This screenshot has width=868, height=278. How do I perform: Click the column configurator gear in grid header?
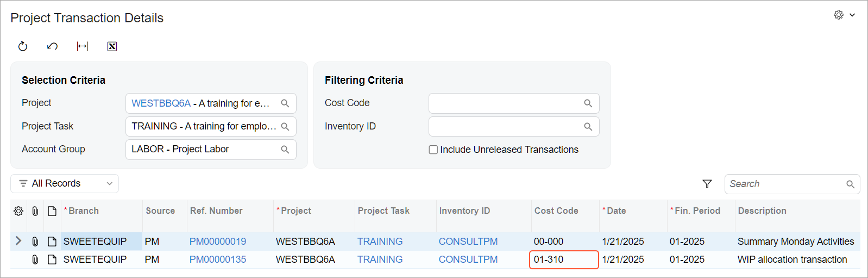point(18,211)
